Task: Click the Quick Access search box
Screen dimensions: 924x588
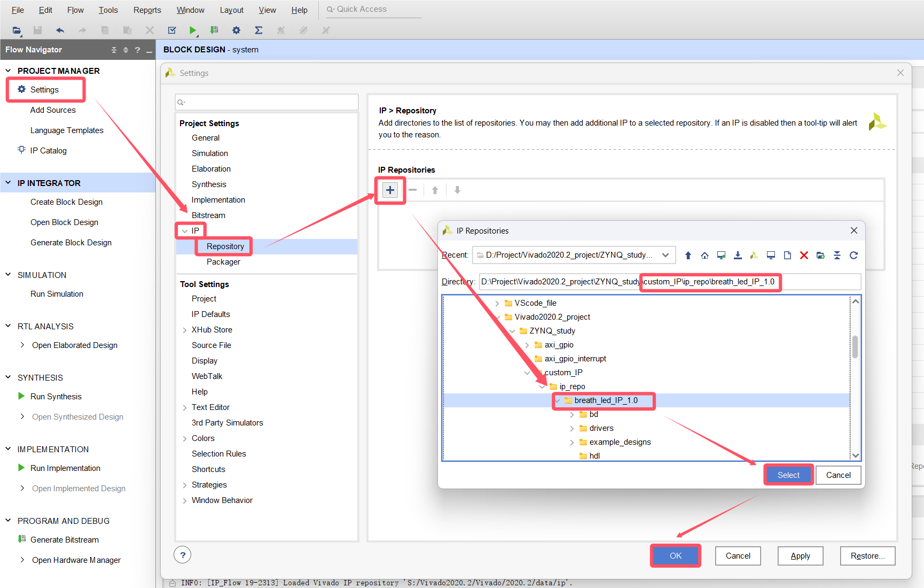Action: coord(373,9)
